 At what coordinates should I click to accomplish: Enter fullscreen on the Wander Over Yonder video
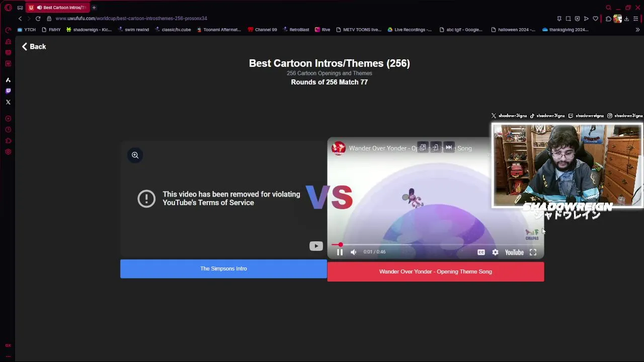click(533, 252)
